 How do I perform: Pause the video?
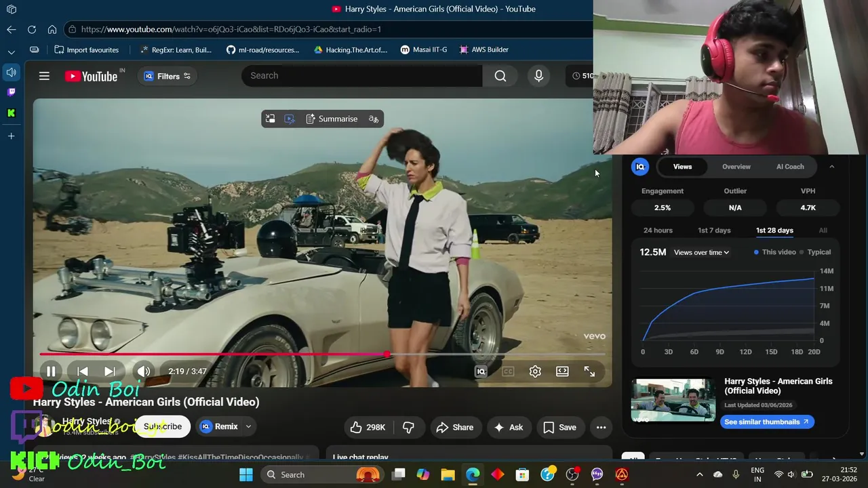point(51,371)
